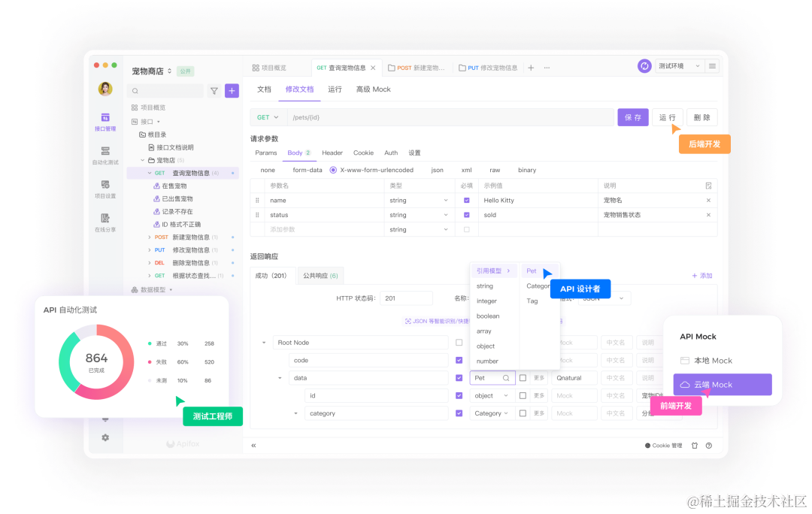Click the sidebar settings gear icon
This screenshot has height=514, width=812.
point(105,437)
